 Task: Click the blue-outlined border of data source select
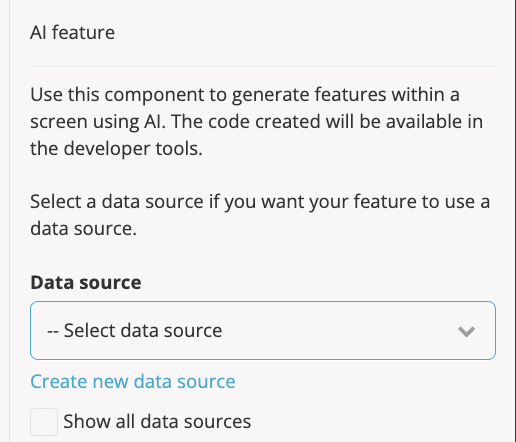coord(263,302)
